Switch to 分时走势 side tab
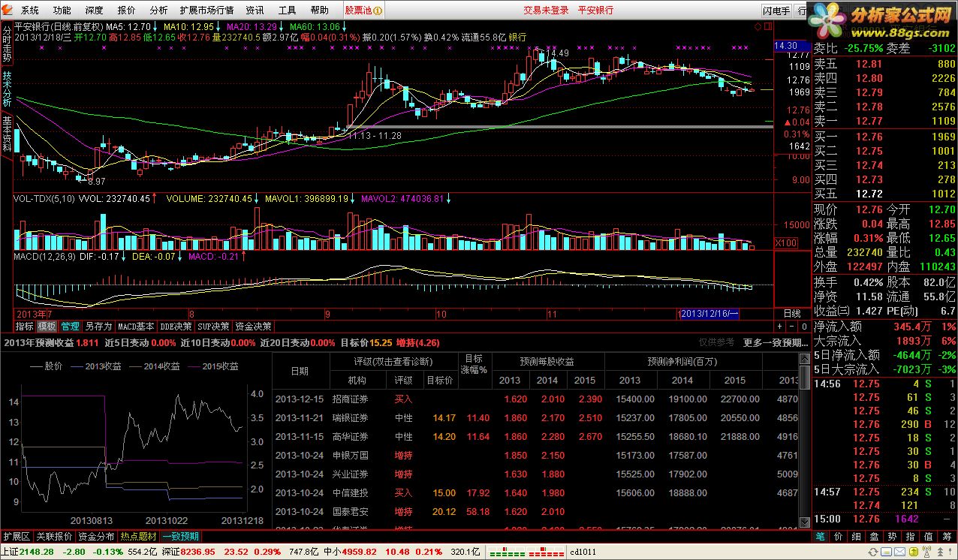958x560 pixels. pos(7,44)
